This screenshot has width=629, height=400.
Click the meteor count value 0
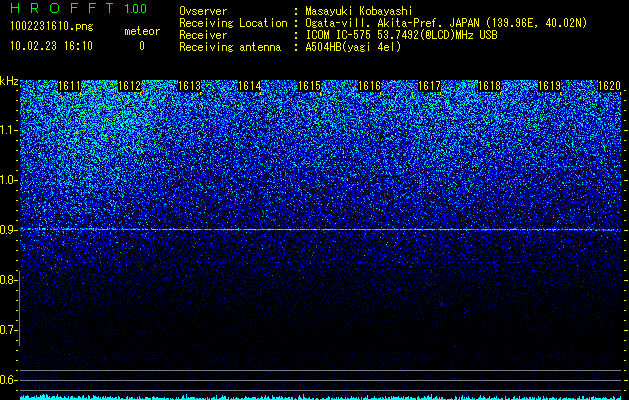pyautogui.click(x=142, y=46)
